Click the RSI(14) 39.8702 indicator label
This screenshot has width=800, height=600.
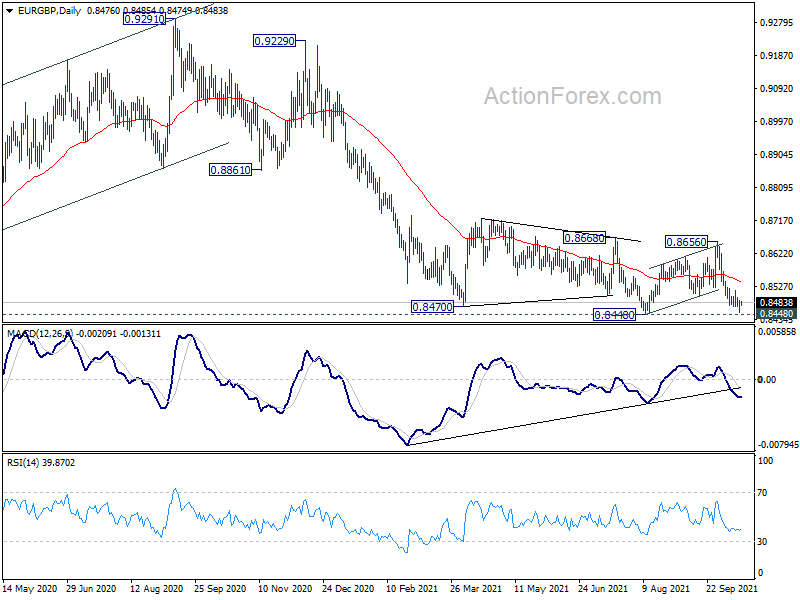pyautogui.click(x=41, y=463)
